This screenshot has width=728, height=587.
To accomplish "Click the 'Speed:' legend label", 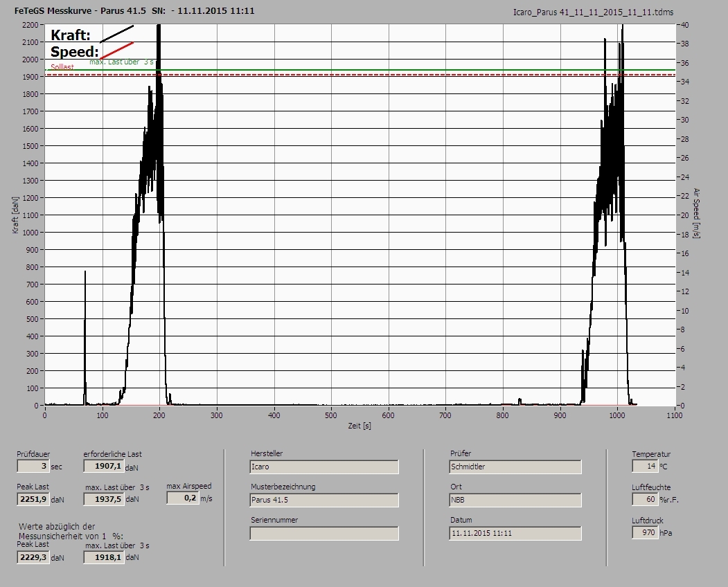I will tap(75, 51).
